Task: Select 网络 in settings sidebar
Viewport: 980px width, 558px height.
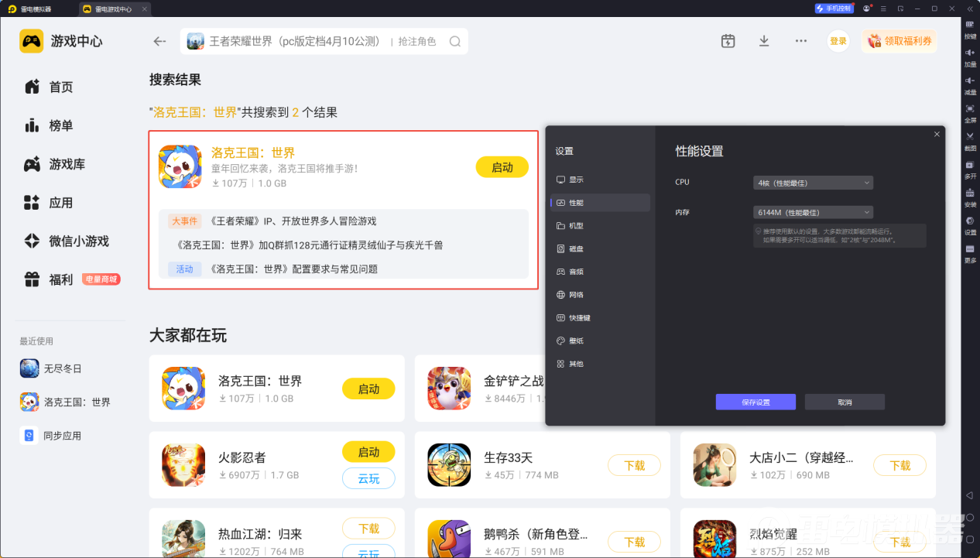Action: [x=600, y=295]
